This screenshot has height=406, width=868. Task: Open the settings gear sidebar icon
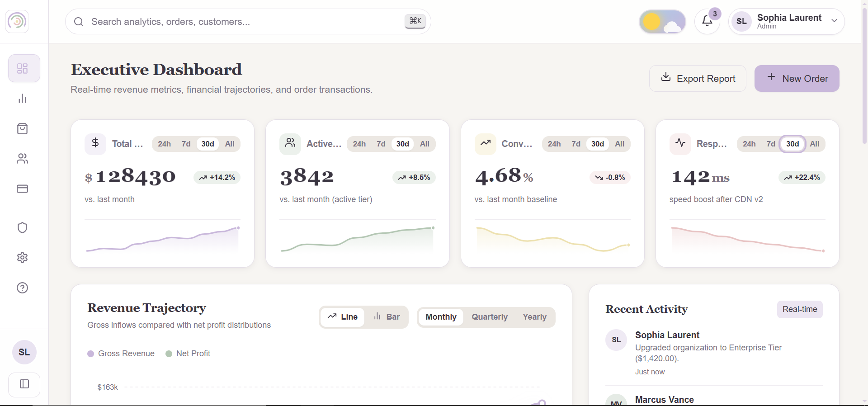coord(23,258)
